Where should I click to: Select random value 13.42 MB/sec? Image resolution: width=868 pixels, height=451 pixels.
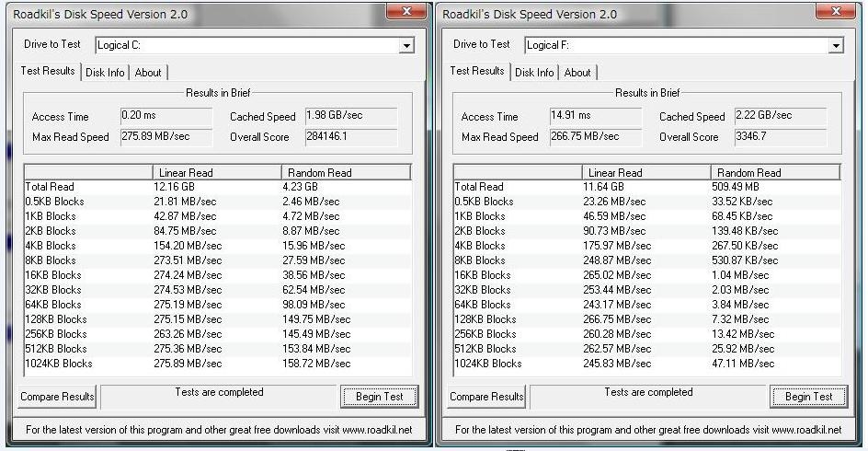[743, 334]
